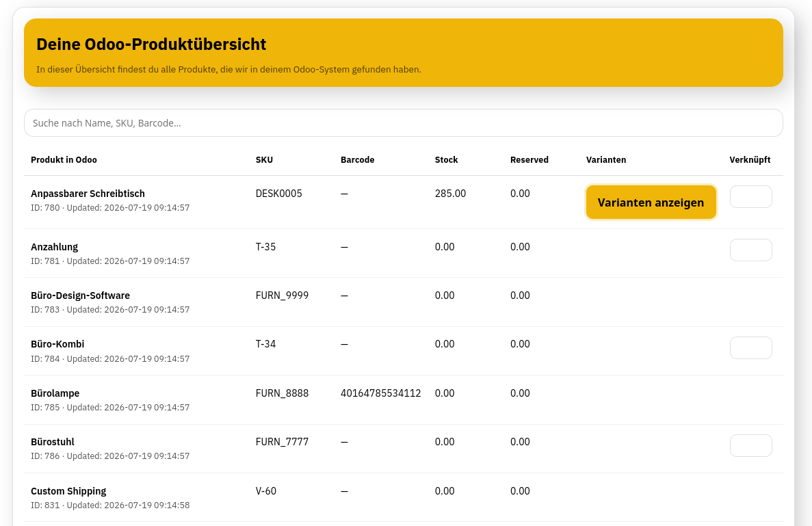This screenshot has height=526, width=812.
Task: Click SKU value T-34
Action: click(x=265, y=344)
